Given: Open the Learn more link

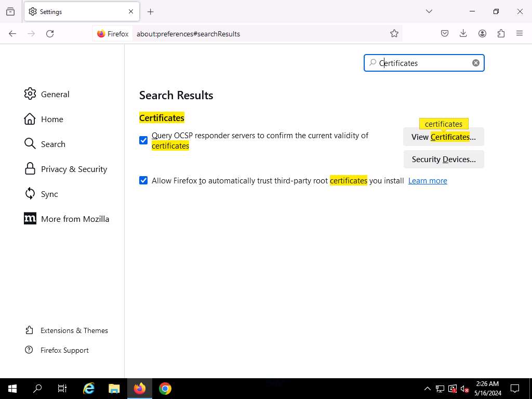Looking at the screenshot, I should coord(428,181).
